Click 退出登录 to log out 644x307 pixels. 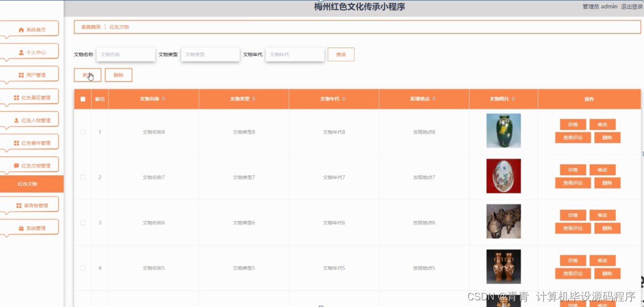point(631,7)
